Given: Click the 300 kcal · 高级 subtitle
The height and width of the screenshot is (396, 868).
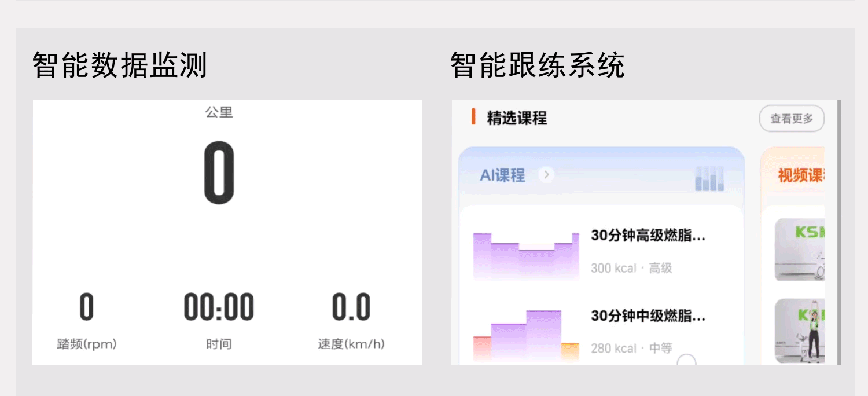Looking at the screenshot, I should 631,268.
